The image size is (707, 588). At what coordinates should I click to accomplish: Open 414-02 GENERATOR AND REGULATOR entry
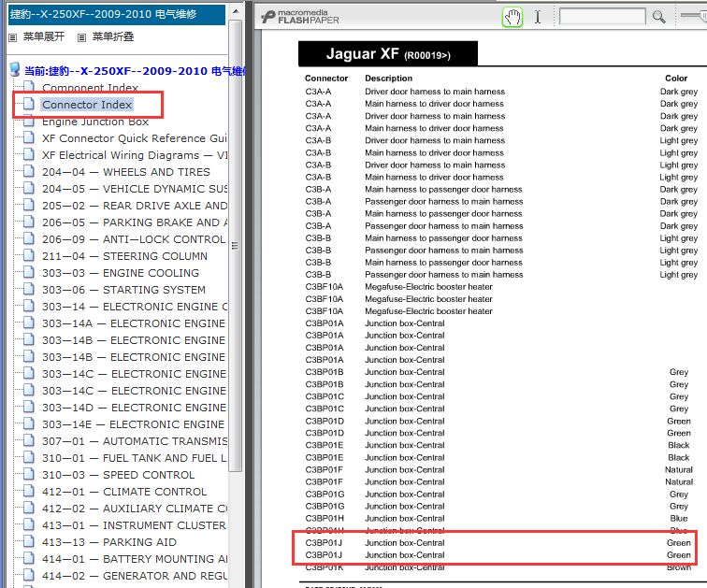point(135,576)
